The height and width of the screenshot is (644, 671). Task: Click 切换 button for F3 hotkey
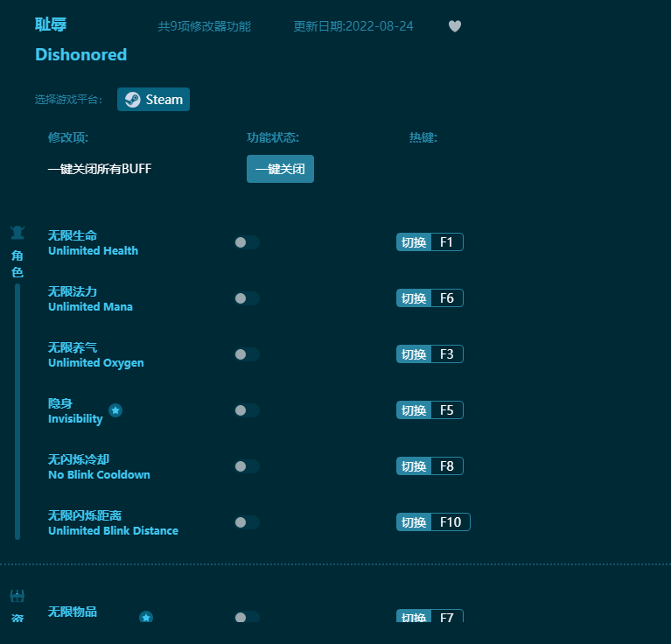click(414, 354)
